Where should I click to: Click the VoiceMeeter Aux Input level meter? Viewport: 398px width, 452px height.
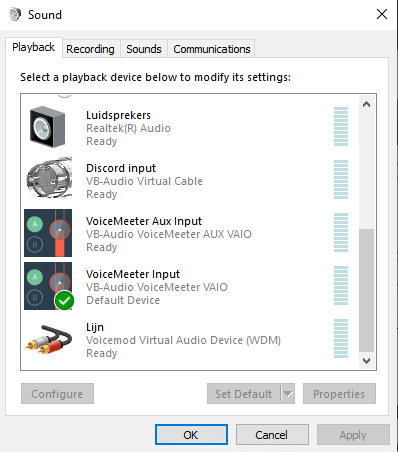pyautogui.click(x=341, y=232)
